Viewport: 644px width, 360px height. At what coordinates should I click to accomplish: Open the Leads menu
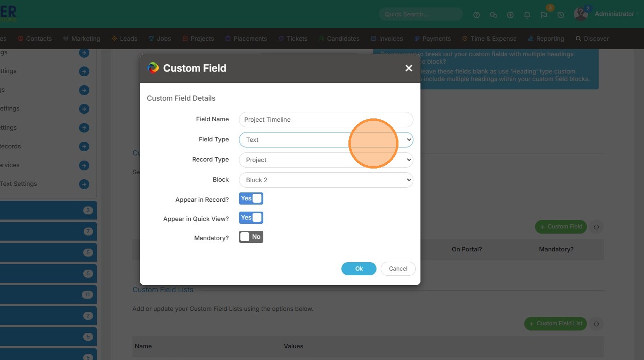pyautogui.click(x=124, y=38)
